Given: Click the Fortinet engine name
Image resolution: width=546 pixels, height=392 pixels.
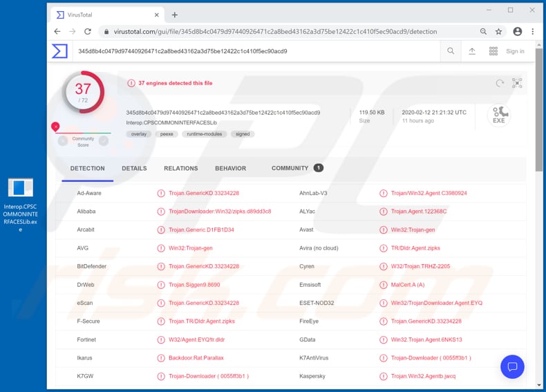Looking at the screenshot, I should point(86,339).
